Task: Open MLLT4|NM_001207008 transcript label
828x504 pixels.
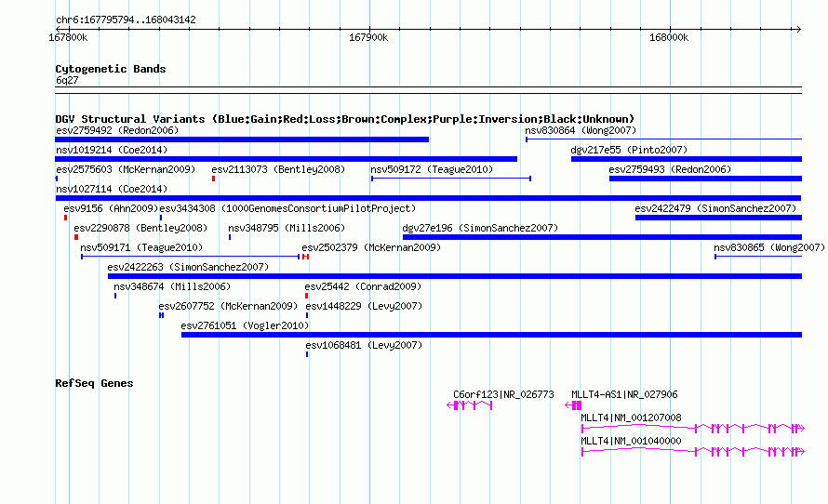Action: (x=631, y=418)
